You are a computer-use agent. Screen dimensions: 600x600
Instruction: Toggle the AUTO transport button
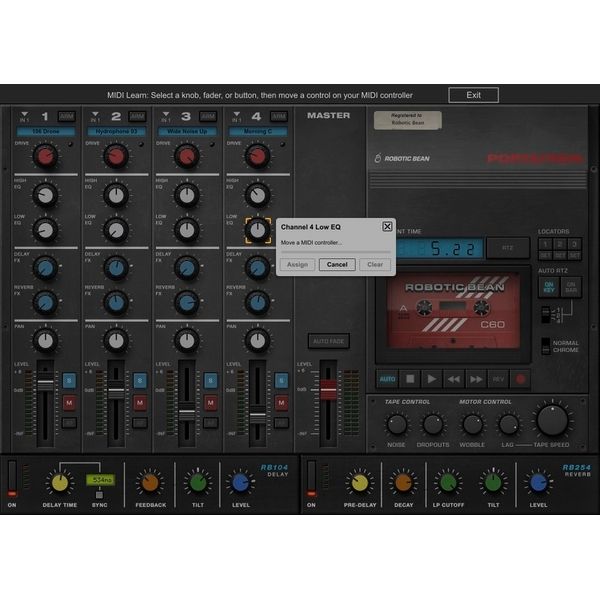click(387, 379)
